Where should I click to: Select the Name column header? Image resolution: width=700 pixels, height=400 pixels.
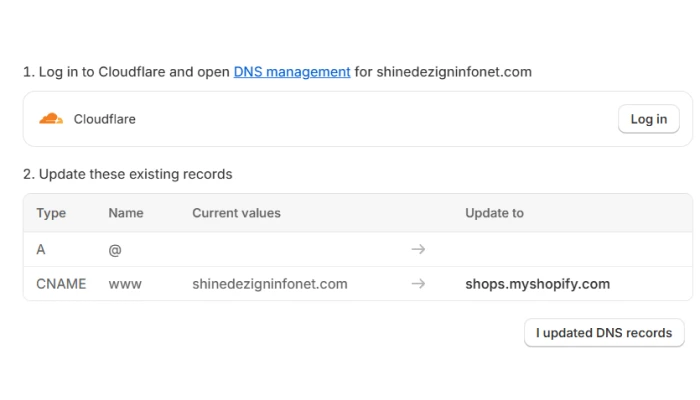(x=126, y=213)
